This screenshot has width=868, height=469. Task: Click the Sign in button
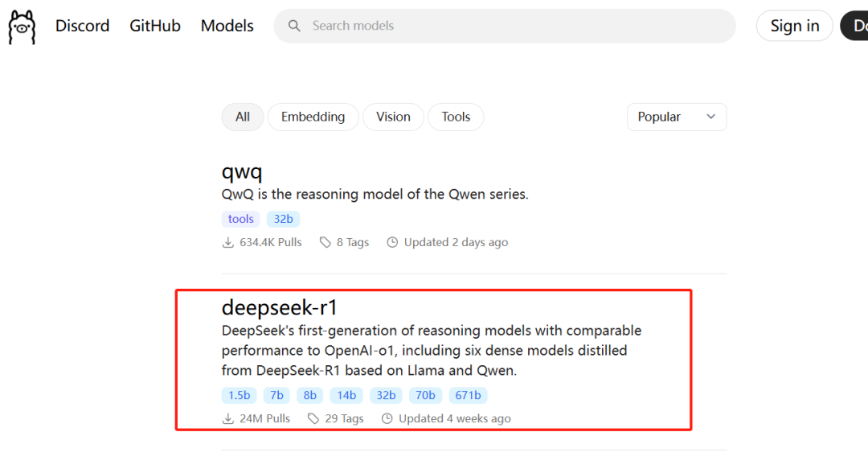click(794, 26)
